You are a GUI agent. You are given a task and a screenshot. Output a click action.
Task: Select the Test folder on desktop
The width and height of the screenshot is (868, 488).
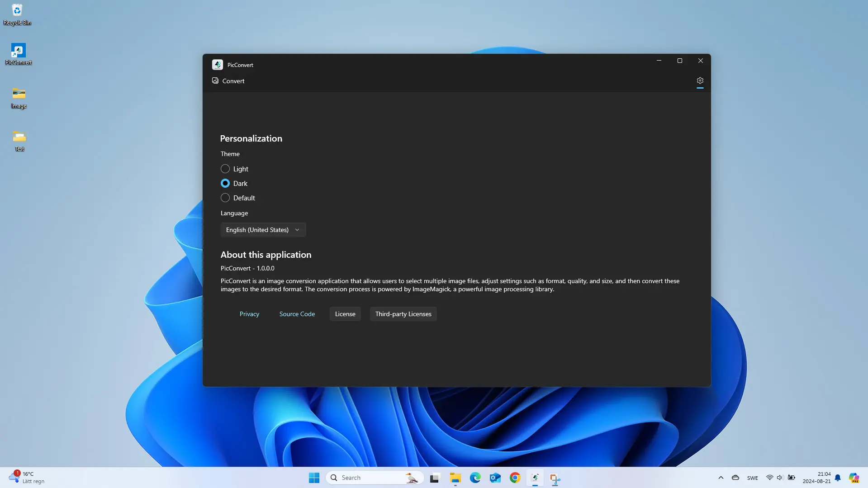tap(19, 141)
